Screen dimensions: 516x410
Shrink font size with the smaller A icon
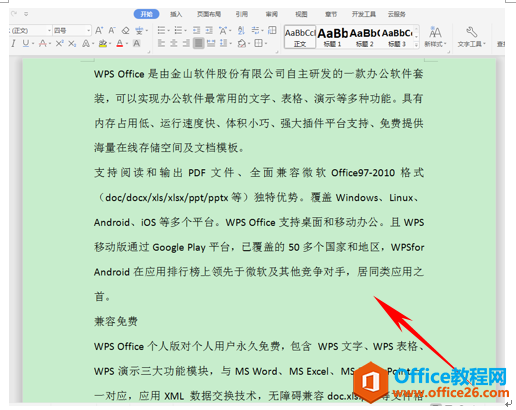point(112,31)
